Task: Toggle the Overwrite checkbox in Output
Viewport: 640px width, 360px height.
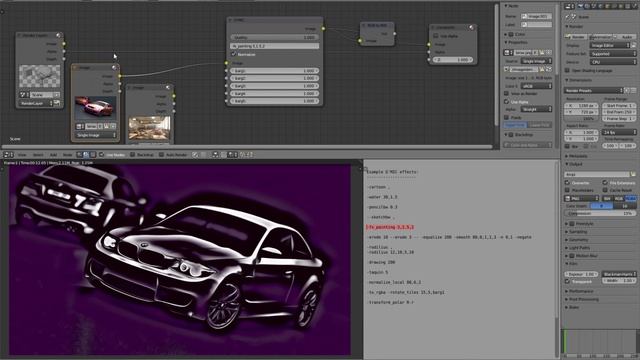Action: point(567,183)
